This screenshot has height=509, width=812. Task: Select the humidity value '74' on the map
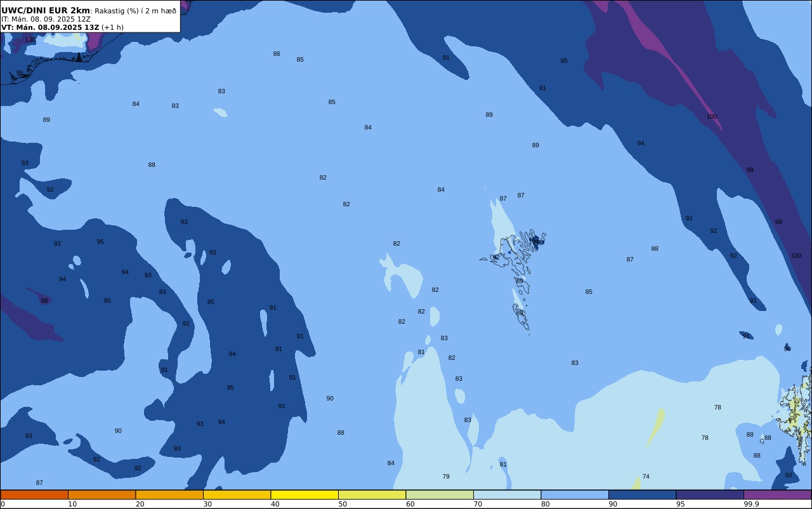point(646,477)
